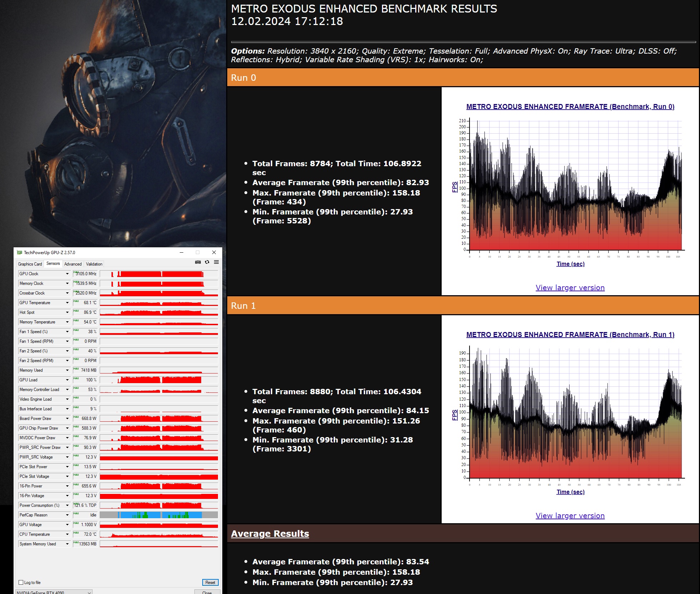Open NVIDIA GeForce RTX 4090 device selector
Screen dimensions: 700x594
pyautogui.click(x=54, y=592)
